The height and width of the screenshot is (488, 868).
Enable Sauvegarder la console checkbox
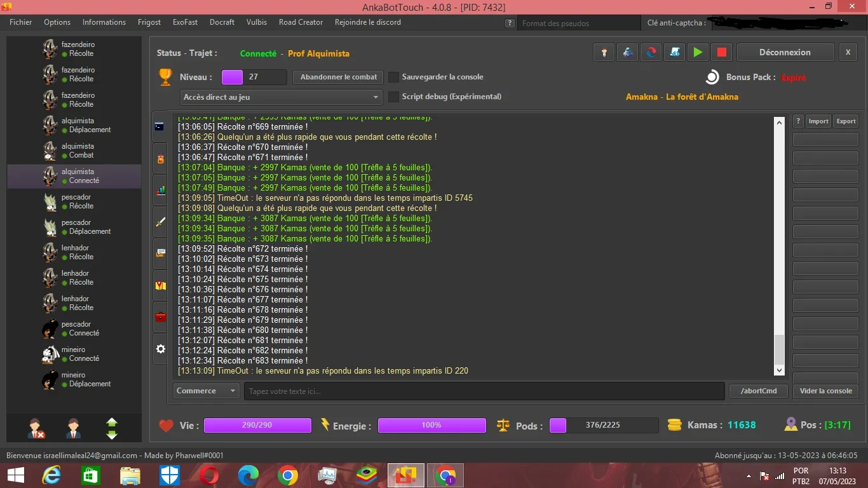(393, 77)
